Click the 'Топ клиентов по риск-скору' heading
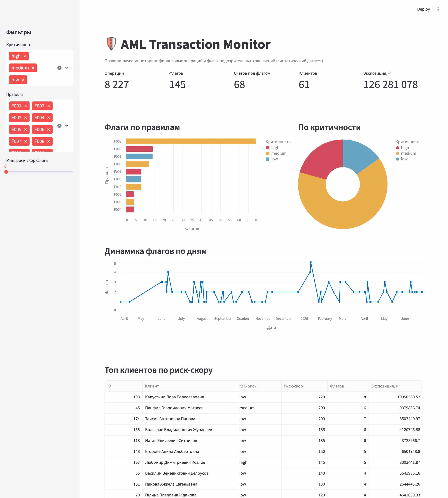The width and height of the screenshot is (448, 498). pos(159,370)
